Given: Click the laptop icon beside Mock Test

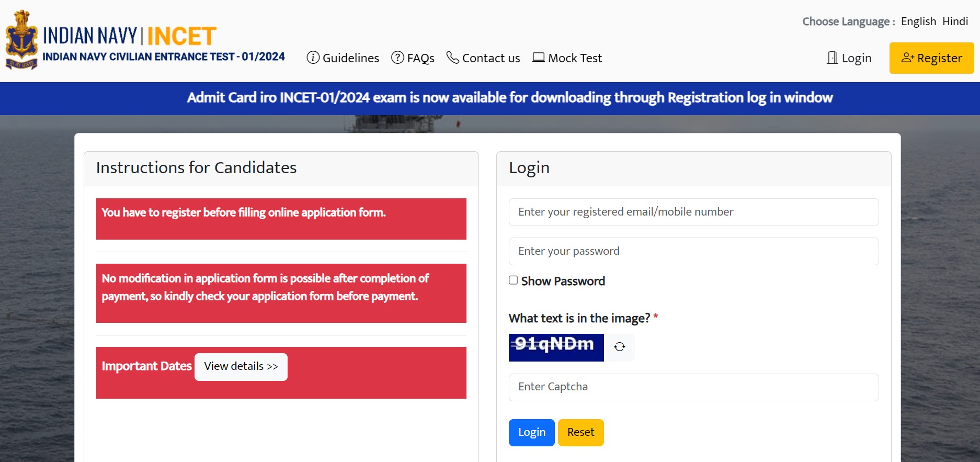Looking at the screenshot, I should [x=539, y=58].
